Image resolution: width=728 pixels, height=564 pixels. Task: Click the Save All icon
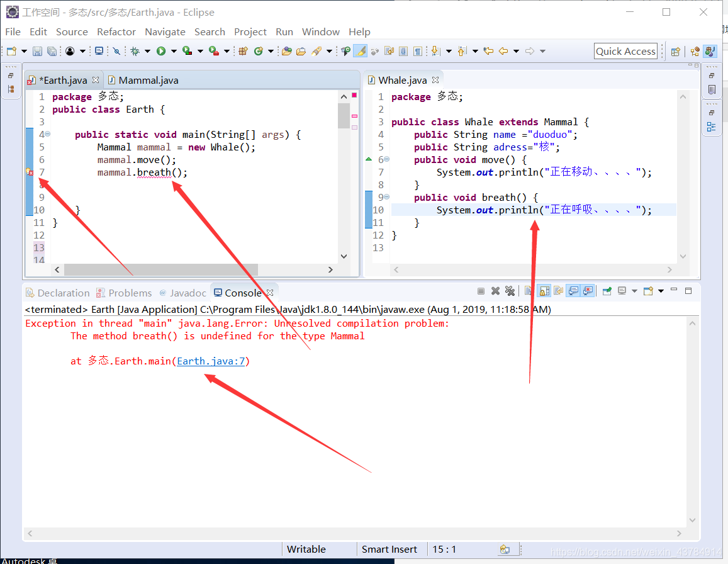52,51
